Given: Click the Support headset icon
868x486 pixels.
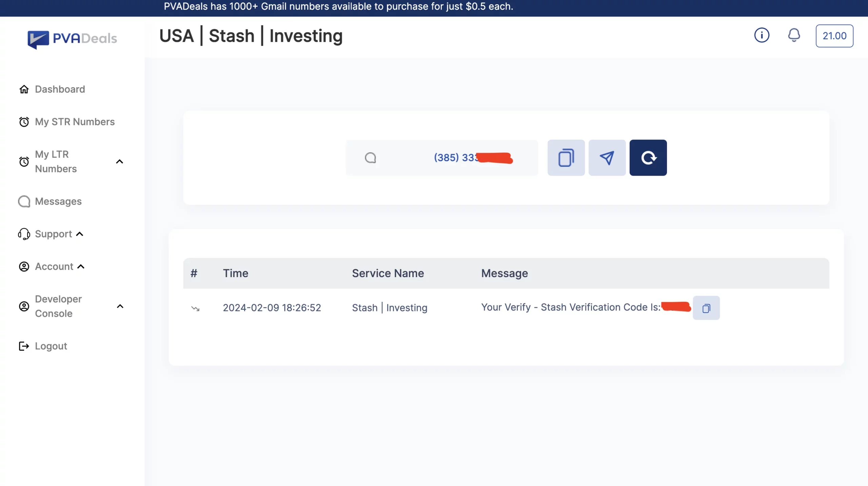Looking at the screenshot, I should point(24,234).
